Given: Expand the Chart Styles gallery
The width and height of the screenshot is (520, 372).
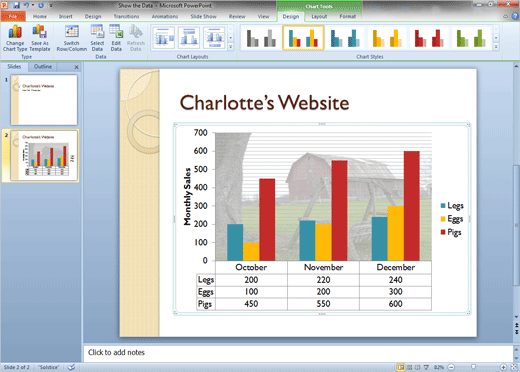Looking at the screenshot, I should (x=496, y=47).
